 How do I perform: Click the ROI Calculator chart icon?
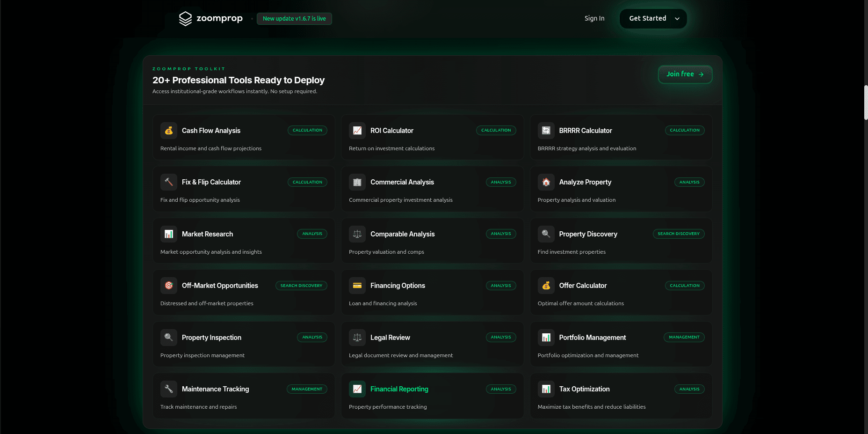point(357,131)
